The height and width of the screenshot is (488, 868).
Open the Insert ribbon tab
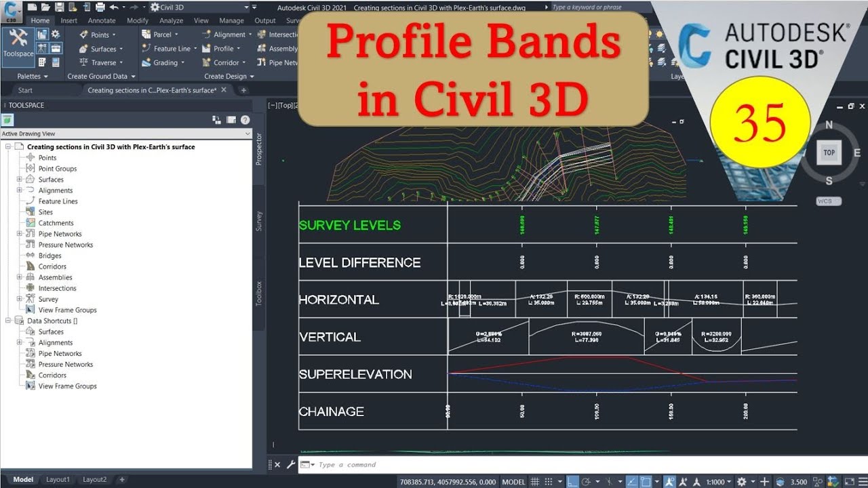click(x=68, y=20)
